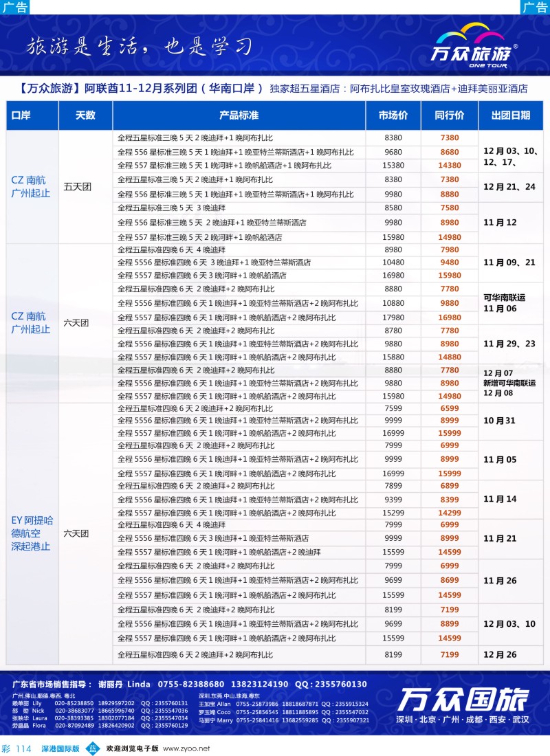The image size is (550, 756).
Task: Click the peer price 6599
Action: pos(449,408)
